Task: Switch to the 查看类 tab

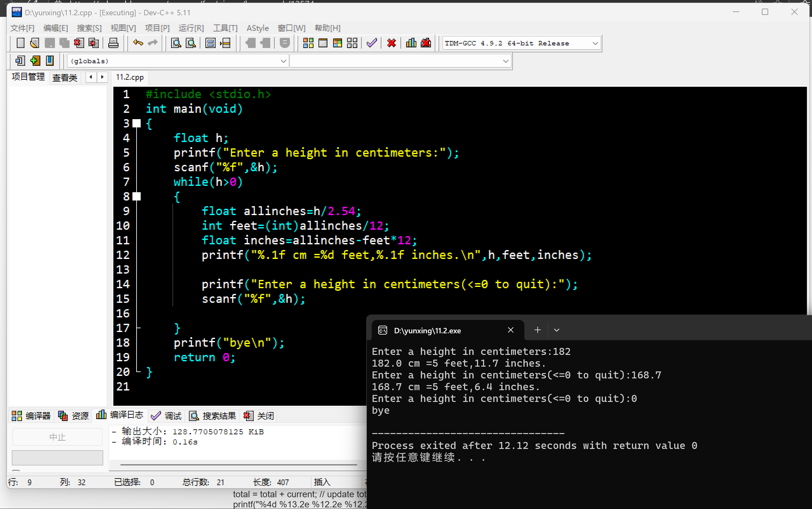Action: [x=64, y=78]
